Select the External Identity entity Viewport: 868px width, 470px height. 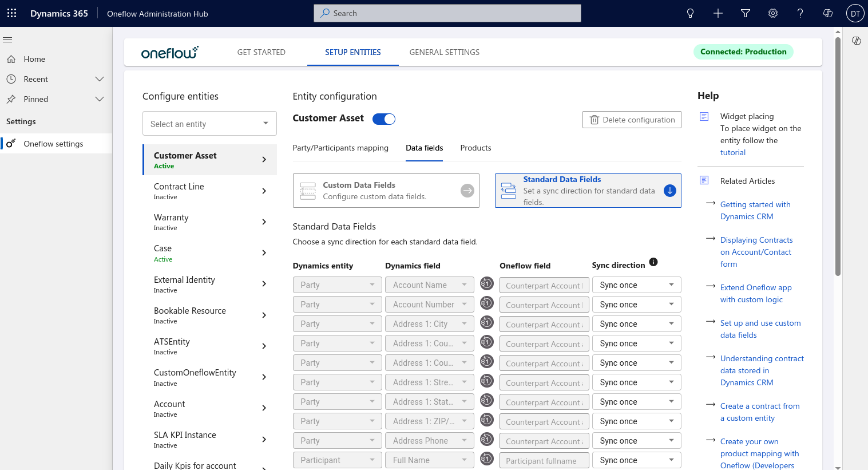pyautogui.click(x=210, y=284)
